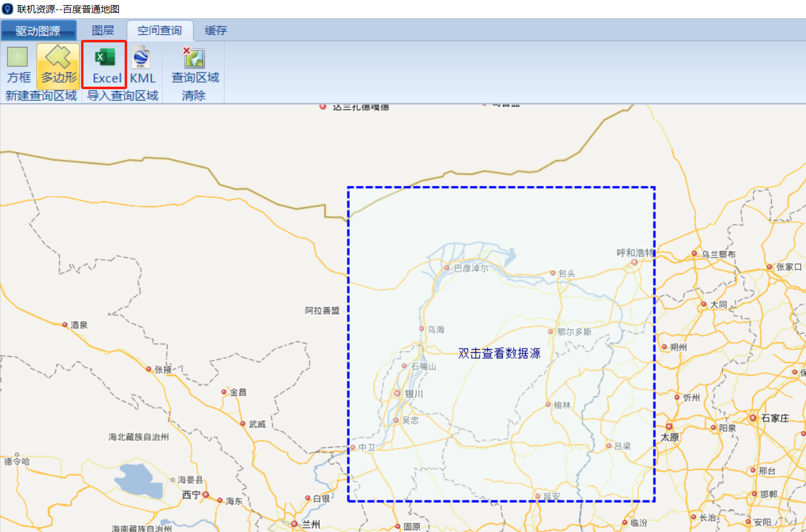Click the 石嘴山 city label
Screen dimensions: 806x532
(x=424, y=366)
